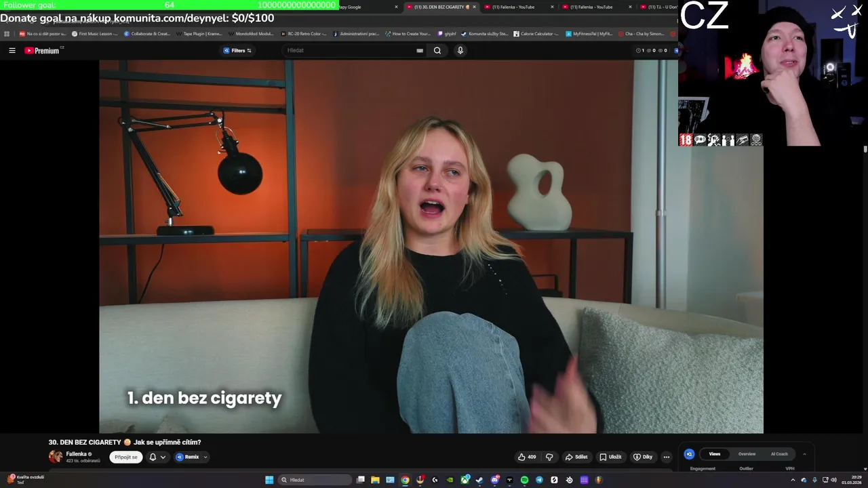Open 'Tape Plugin | Krame...' bookmark
The image size is (868, 488).
point(199,33)
